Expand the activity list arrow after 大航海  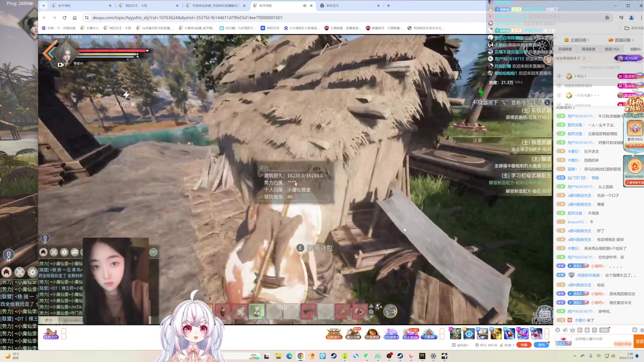(442, 334)
